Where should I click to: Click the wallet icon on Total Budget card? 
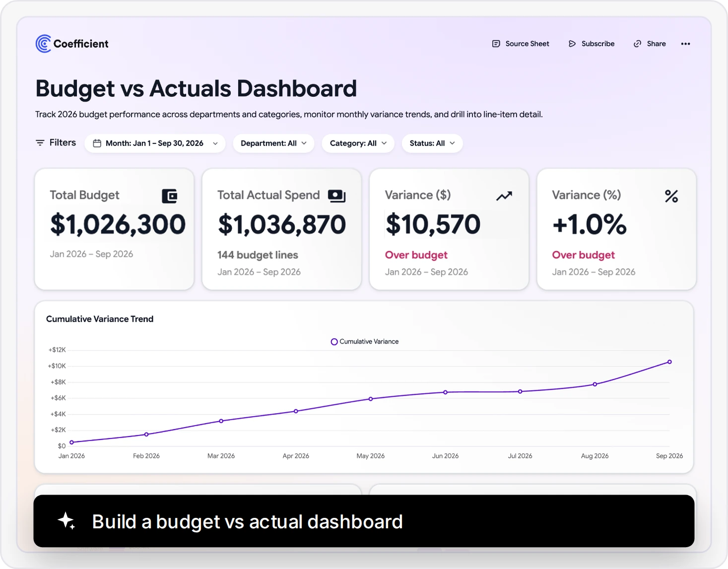(170, 196)
